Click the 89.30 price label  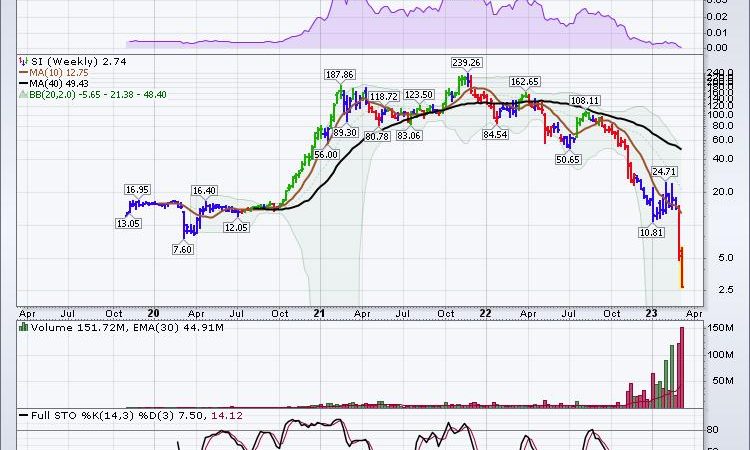click(345, 132)
